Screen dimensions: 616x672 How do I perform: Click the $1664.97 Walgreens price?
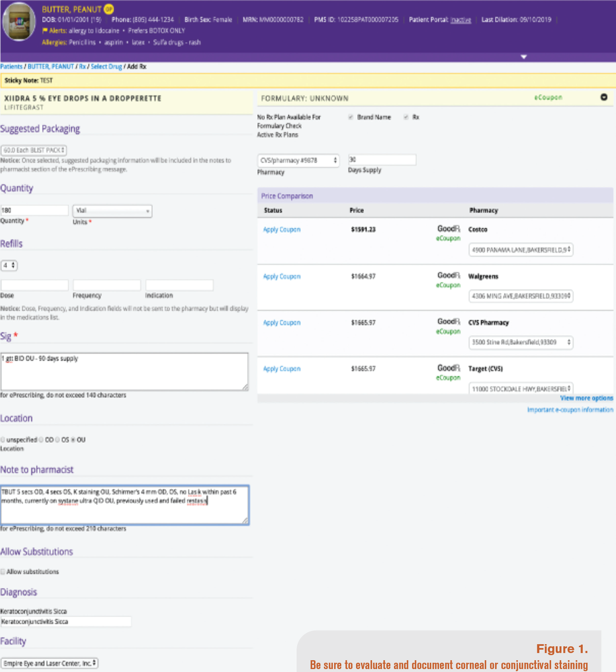(363, 277)
